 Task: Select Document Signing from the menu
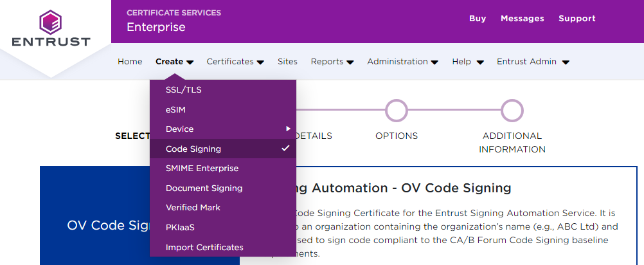(x=204, y=188)
